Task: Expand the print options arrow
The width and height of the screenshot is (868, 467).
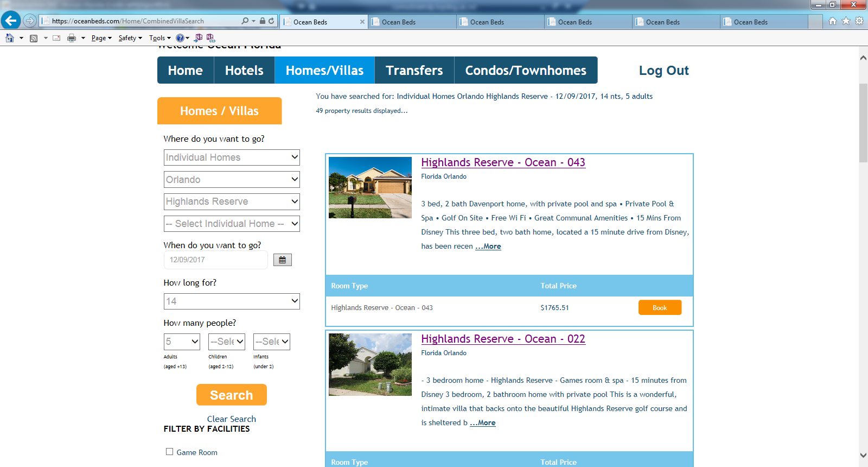Action: coord(83,38)
